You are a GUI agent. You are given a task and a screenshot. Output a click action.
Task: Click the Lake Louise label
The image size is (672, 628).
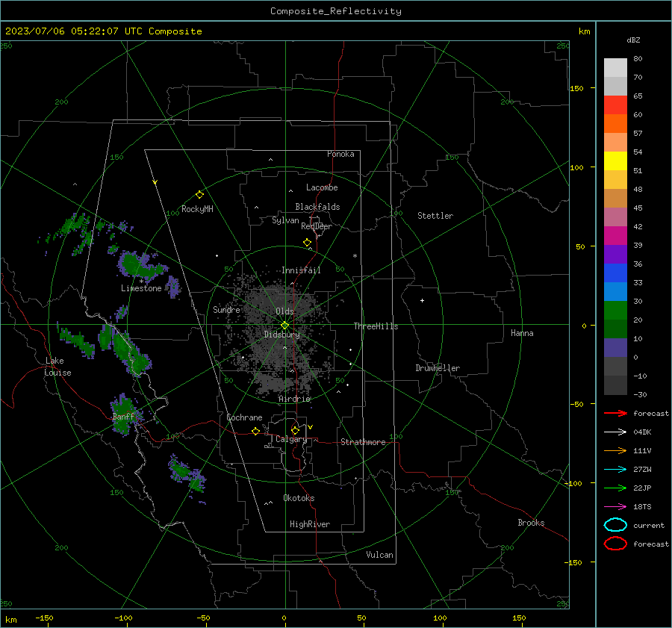(57, 367)
